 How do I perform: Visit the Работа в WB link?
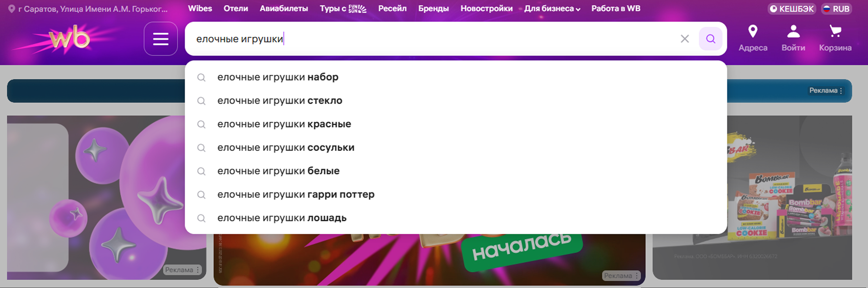(616, 9)
